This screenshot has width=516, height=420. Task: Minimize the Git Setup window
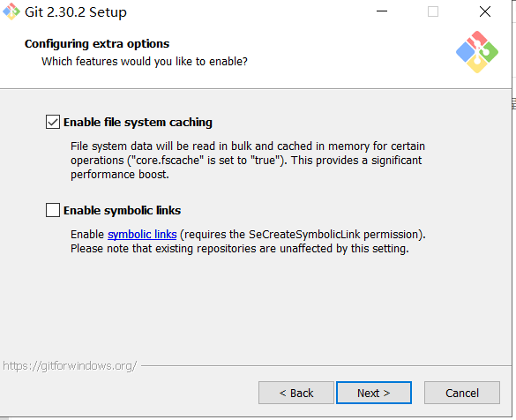pyautogui.click(x=382, y=11)
